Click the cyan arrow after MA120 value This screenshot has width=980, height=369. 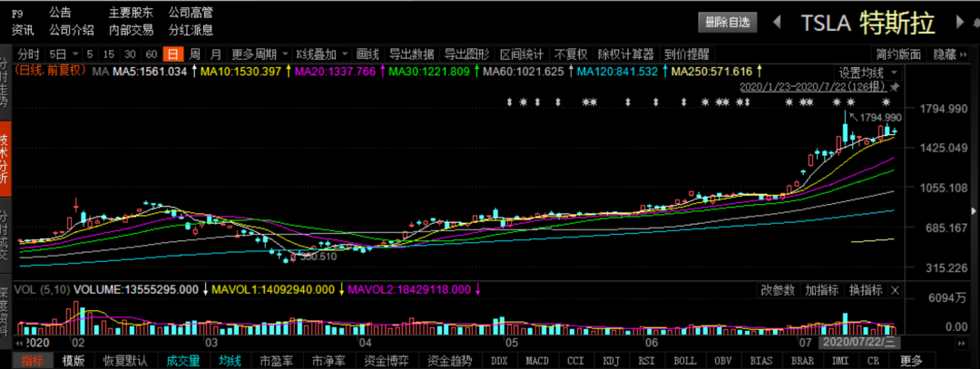663,72
